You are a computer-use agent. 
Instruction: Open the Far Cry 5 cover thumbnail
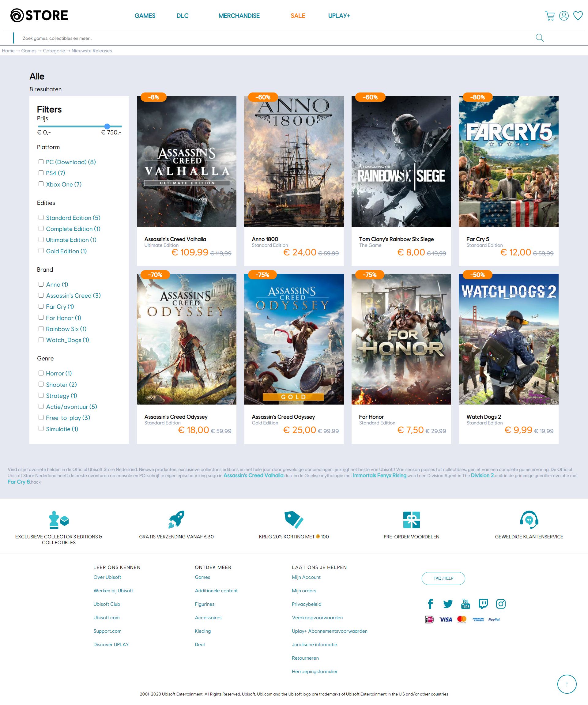(x=508, y=161)
